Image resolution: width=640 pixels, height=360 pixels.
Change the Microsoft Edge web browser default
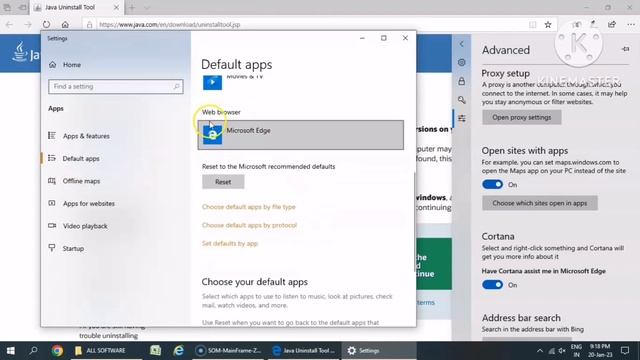pyautogui.click(x=301, y=135)
